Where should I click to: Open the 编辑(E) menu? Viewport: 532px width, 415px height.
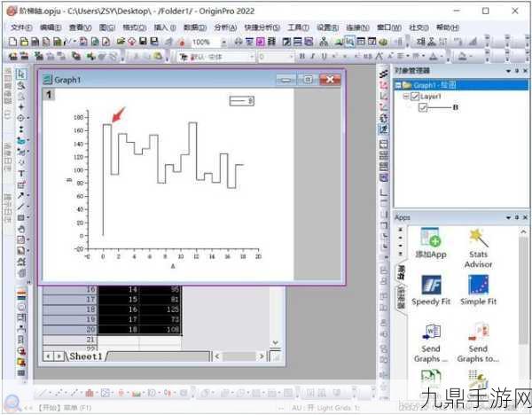[x=51, y=27]
